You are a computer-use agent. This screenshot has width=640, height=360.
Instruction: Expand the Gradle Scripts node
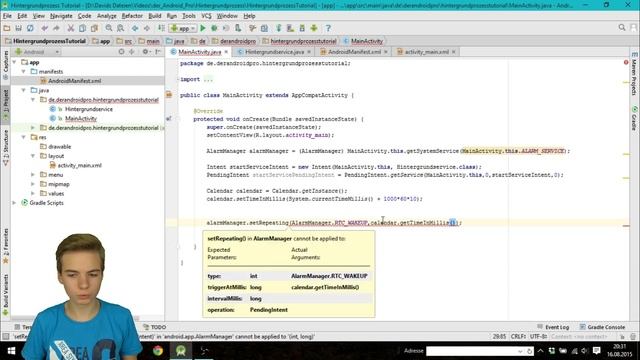15,203
